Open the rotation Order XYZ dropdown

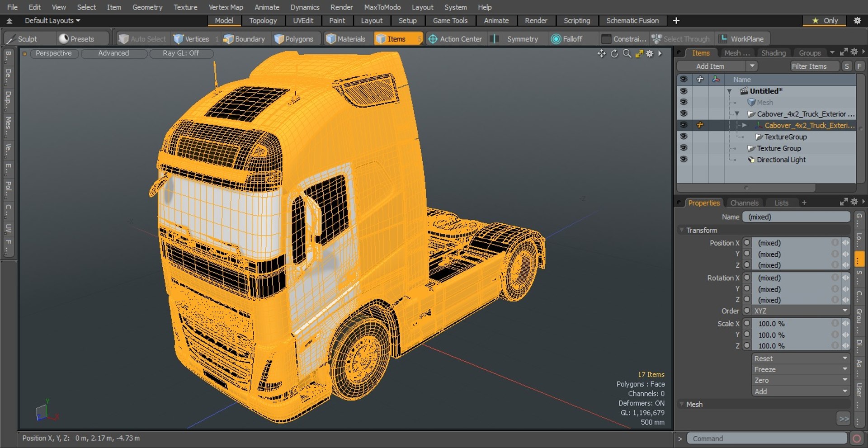coord(801,311)
